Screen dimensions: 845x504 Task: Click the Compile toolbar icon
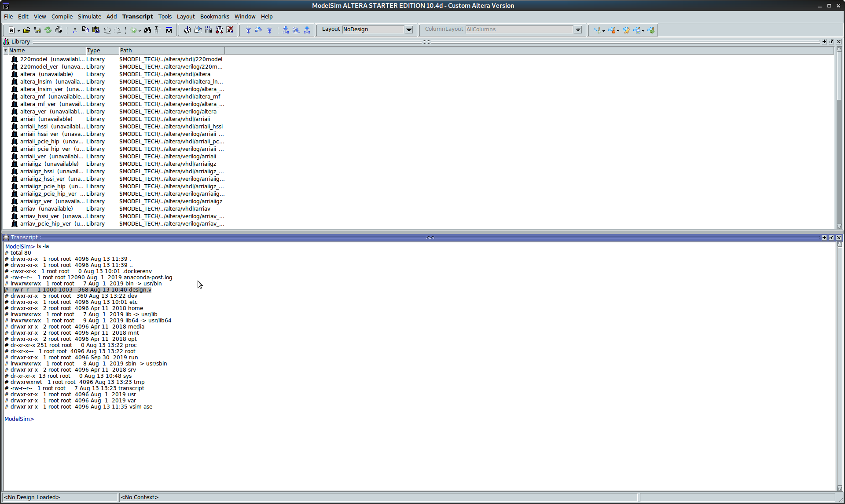tap(187, 30)
